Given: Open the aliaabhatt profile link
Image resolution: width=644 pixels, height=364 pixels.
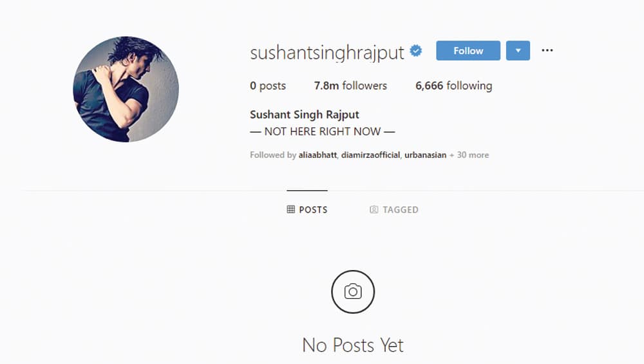Looking at the screenshot, I should point(317,155).
